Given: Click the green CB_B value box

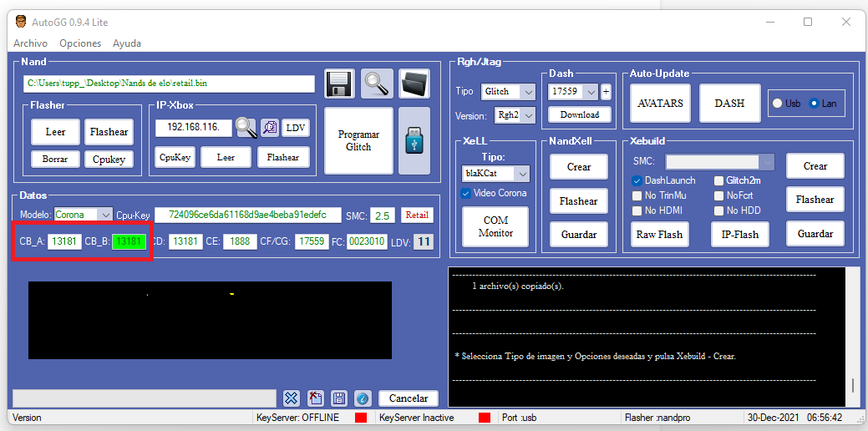Looking at the screenshot, I should click(x=129, y=241).
